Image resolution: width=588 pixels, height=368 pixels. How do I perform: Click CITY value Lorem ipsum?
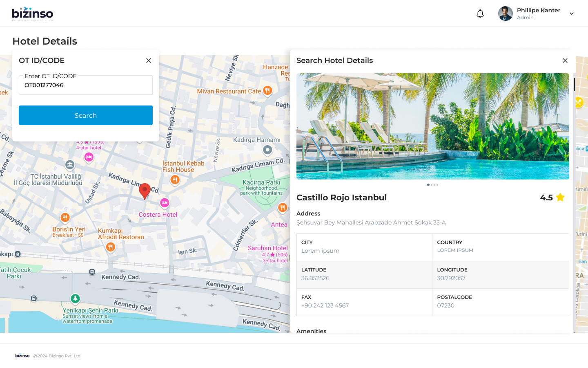(x=320, y=251)
